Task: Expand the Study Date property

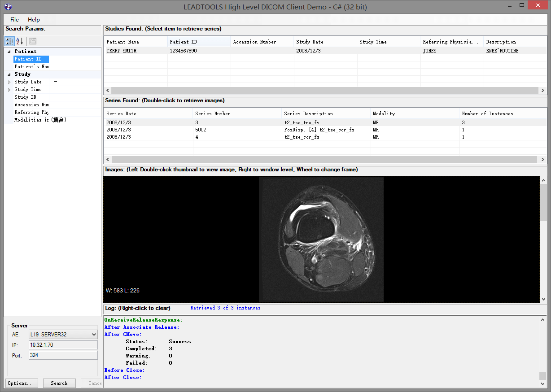Action: click(9, 82)
